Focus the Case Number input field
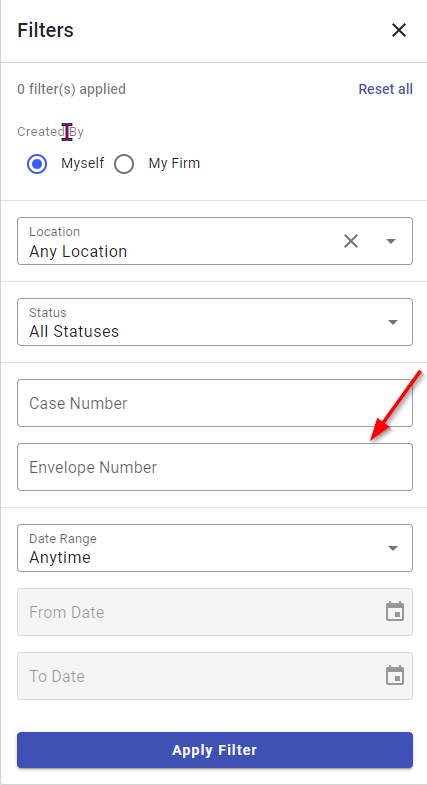This screenshot has width=427, height=785. [x=215, y=403]
